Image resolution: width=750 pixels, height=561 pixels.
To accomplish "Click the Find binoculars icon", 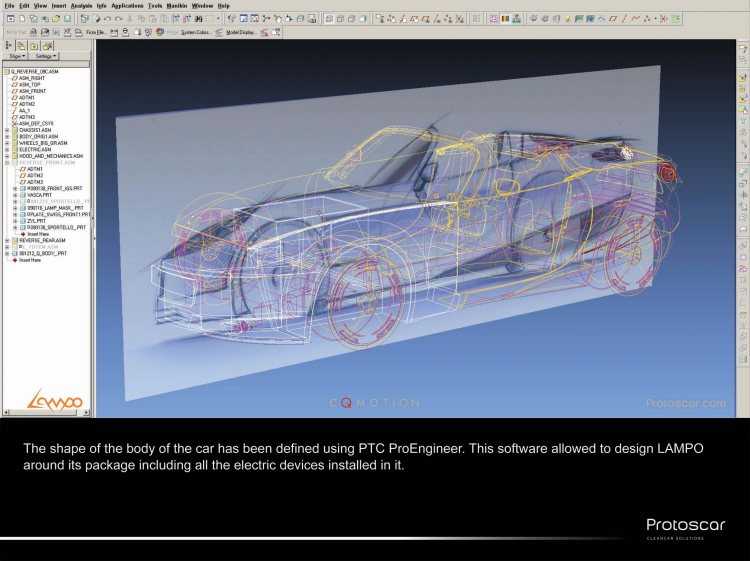I will click(199, 19).
